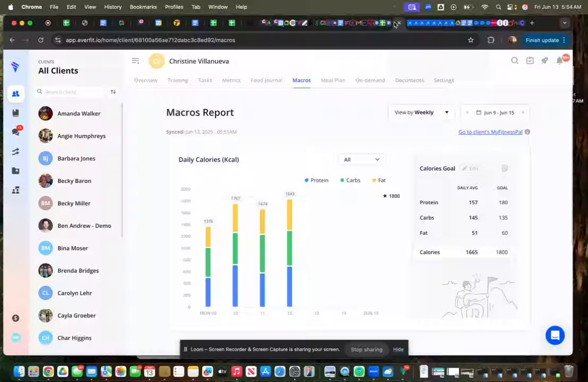Image resolution: width=588 pixels, height=382 pixels.
Task: Switch to the On-demand tab
Action: (x=370, y=80)
